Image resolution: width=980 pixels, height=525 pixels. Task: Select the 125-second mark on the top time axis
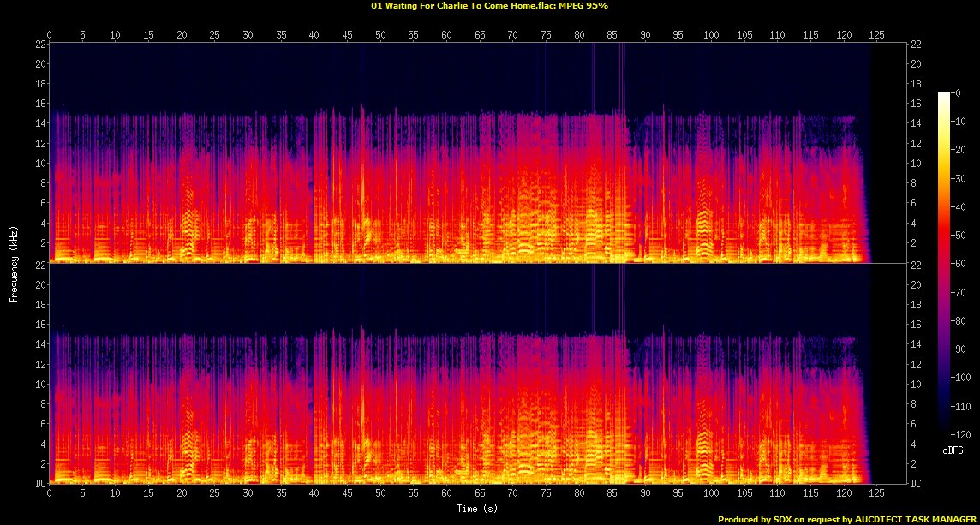click(875, 34)
